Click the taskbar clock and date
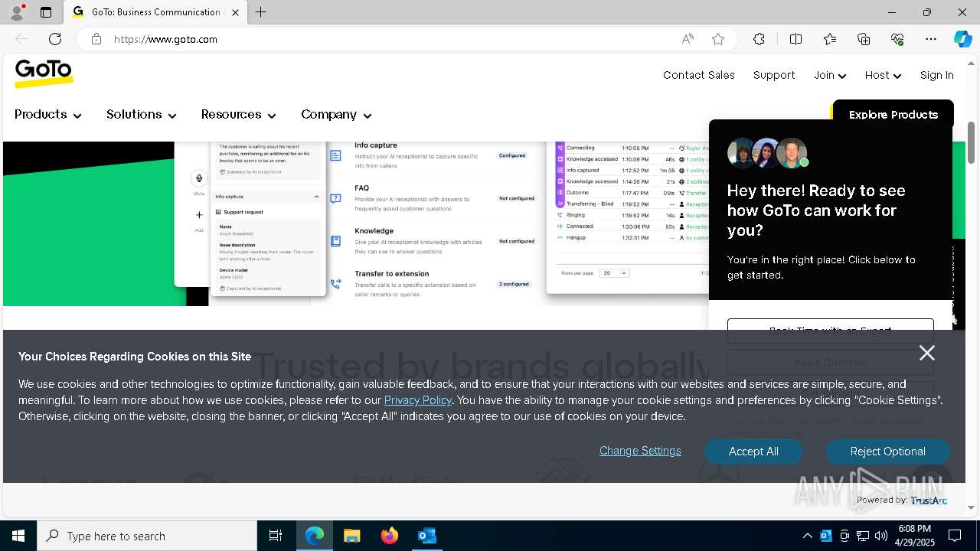 [914, 536]
